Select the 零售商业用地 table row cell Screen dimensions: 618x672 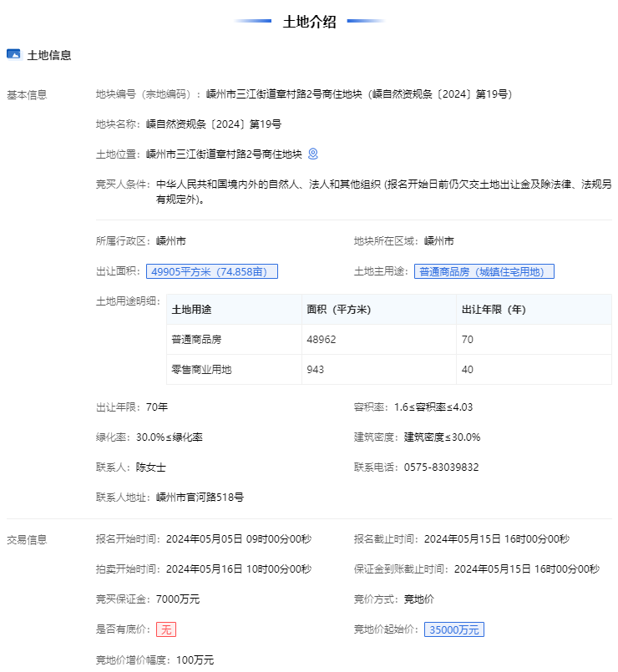(202, 370)
